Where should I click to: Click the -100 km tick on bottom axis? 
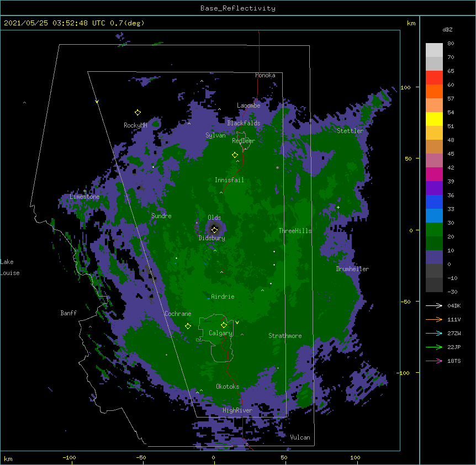coord(70,457)
